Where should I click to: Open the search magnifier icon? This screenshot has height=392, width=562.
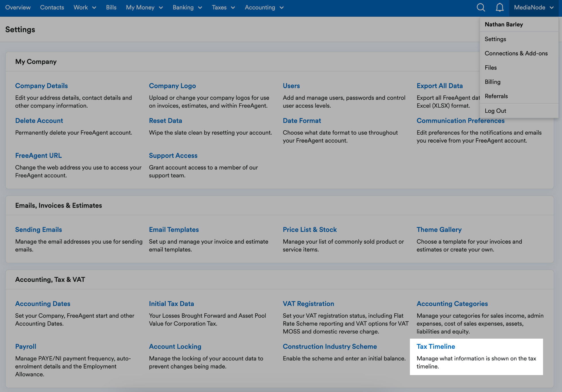pos(481,7)
